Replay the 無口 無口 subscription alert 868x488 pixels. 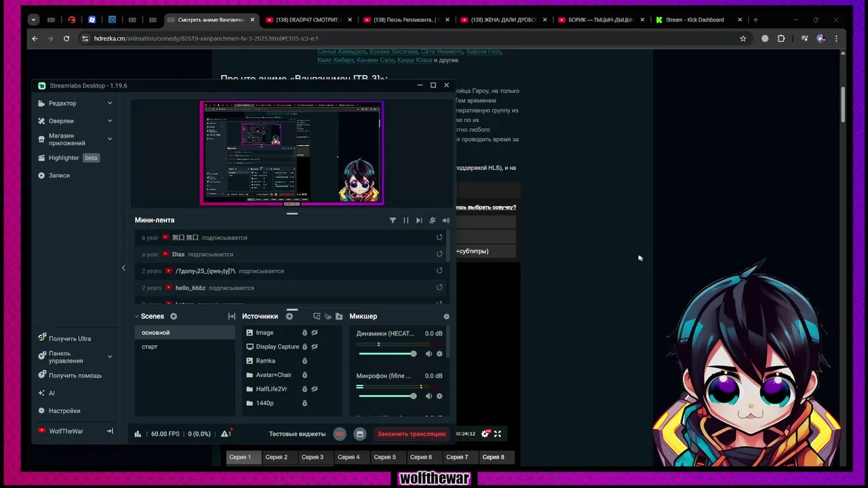pos(439,237)
